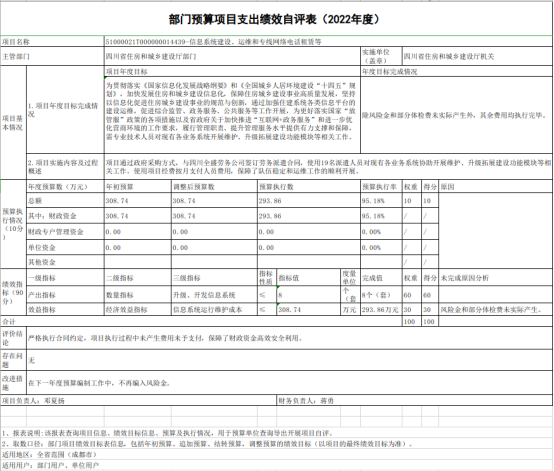Select 95.18% in the 总额 row

click(381, 201)
